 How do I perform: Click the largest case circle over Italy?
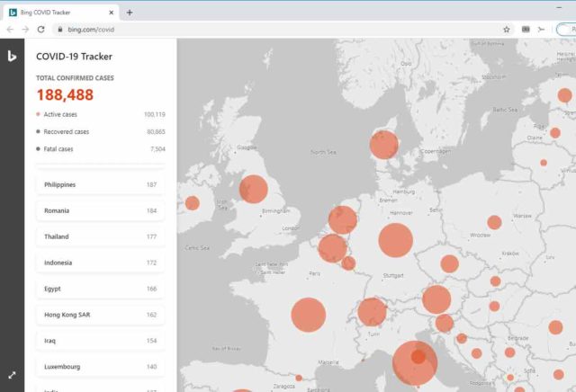[415, 363]
